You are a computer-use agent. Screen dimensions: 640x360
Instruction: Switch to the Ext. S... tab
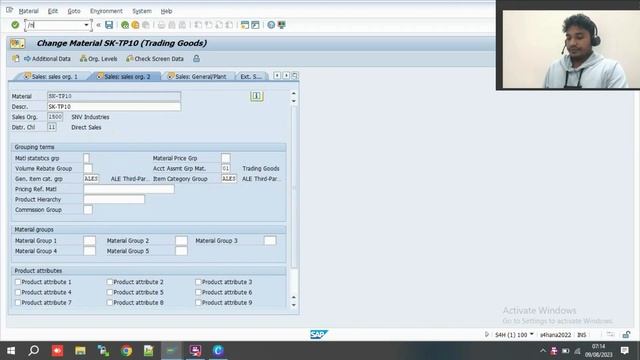coord(250,76)
